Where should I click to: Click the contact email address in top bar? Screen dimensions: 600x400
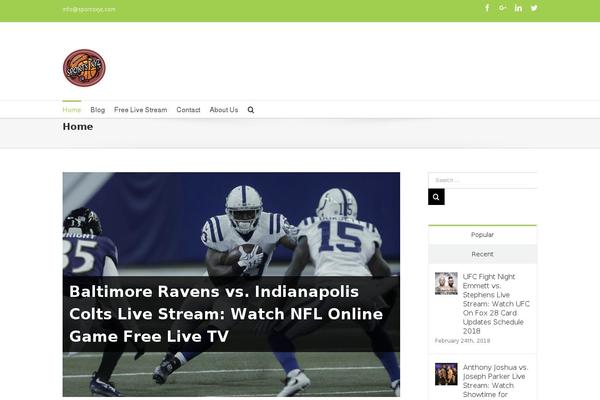(89, 9)
